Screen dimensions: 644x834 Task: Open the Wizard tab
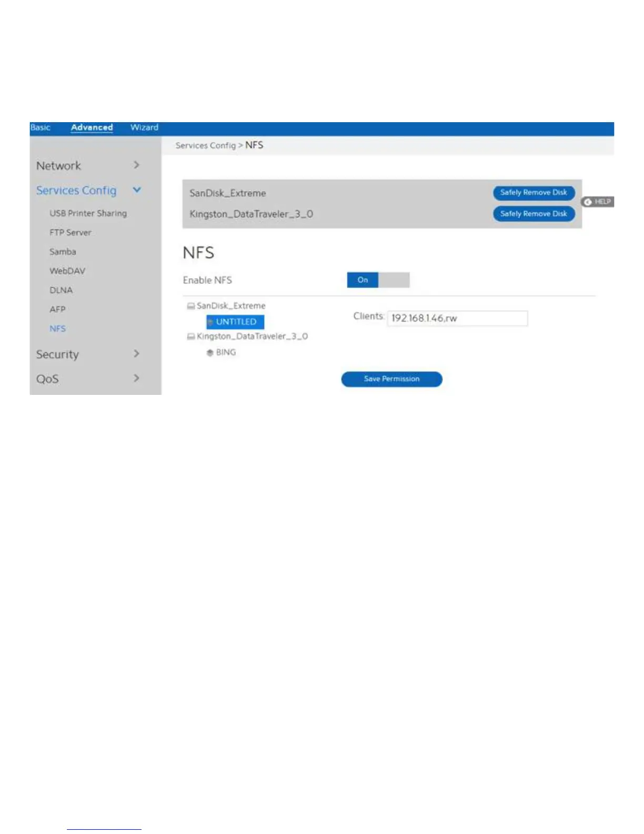144,127
